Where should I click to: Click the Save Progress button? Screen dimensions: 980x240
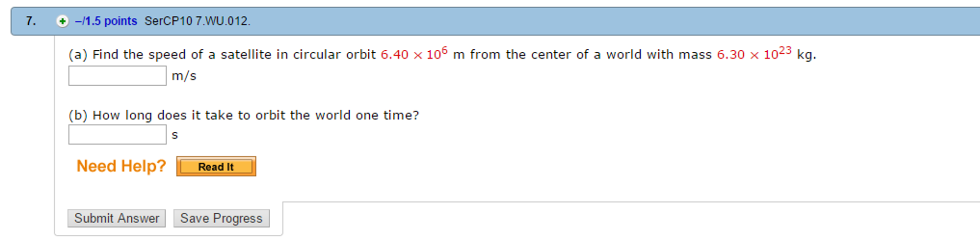pyautogui.click(x=221, y=218)
